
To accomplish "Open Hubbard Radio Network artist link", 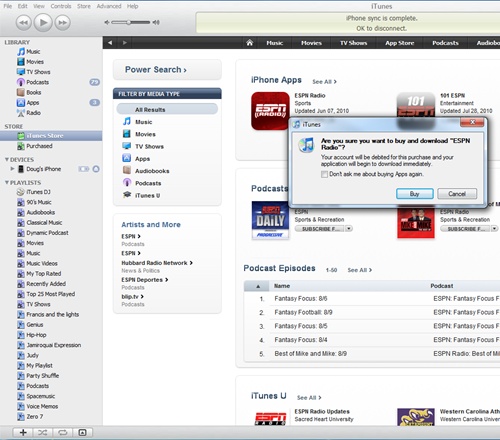I will click(157, 263).
